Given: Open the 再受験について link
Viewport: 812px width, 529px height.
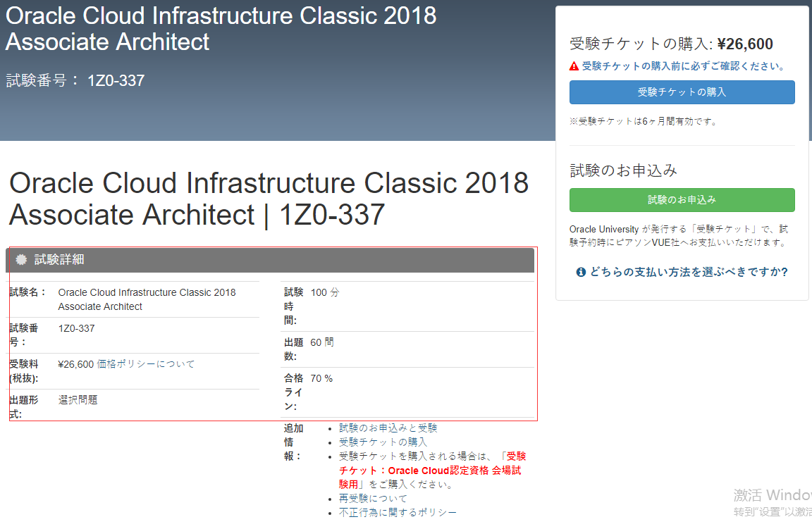Looking at the screenshot, I should [373, 499].
